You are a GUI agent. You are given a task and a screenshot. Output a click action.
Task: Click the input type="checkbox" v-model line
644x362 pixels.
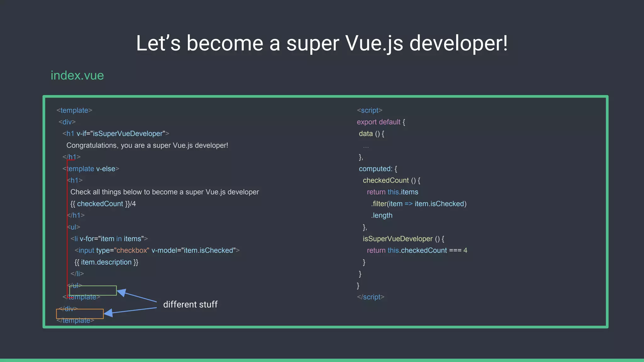point(157,250)
